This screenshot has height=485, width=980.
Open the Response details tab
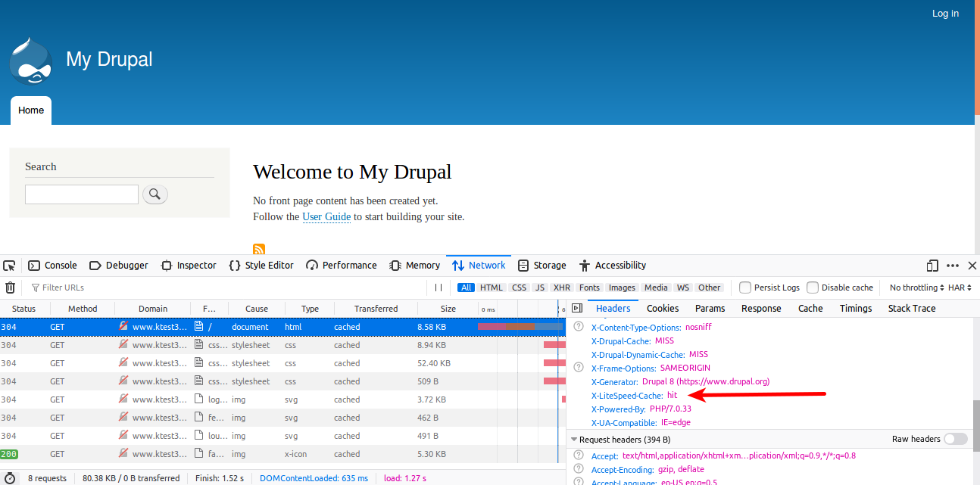[x=761, y=308]
